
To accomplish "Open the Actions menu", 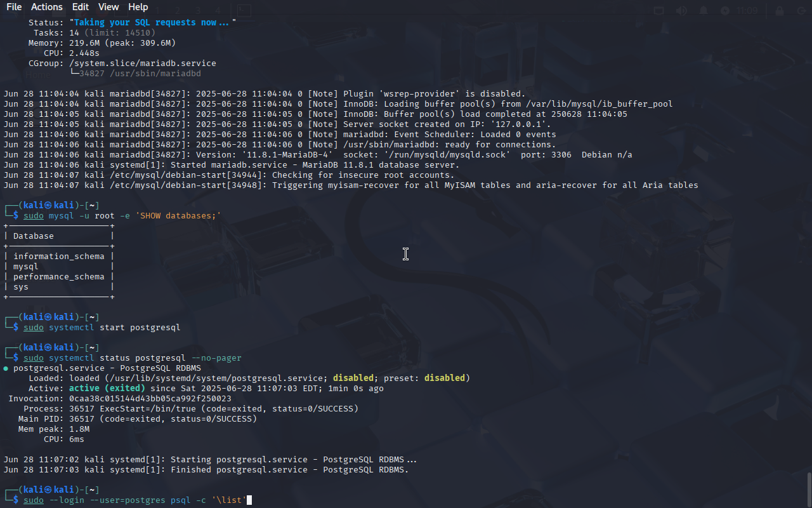I will 47,7.
